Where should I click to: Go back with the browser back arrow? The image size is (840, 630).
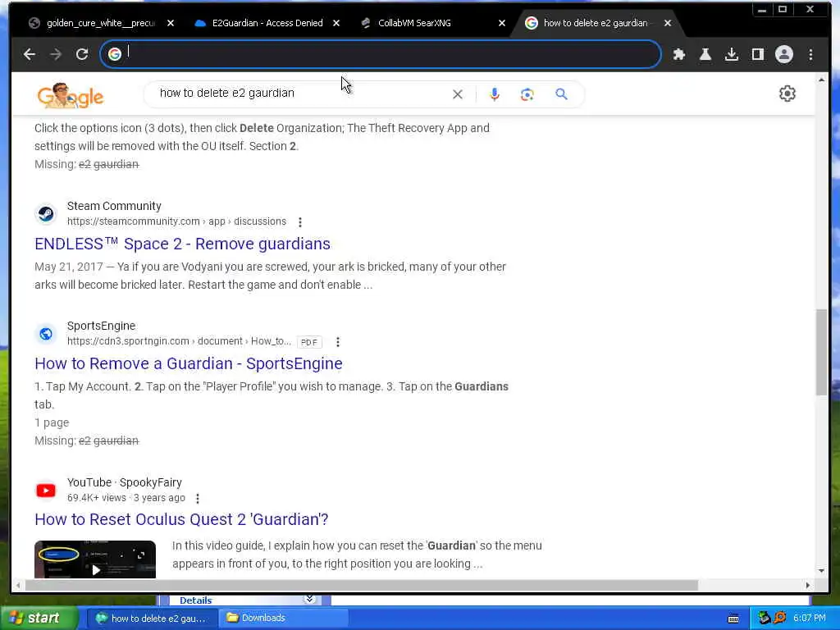30,54
